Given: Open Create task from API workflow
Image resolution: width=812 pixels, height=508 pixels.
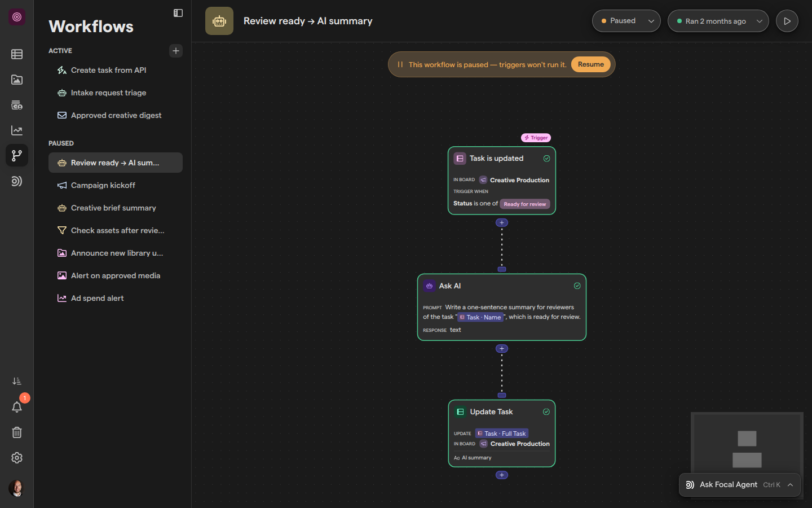Looking at the screenshot, I should [x=116, y=70].
